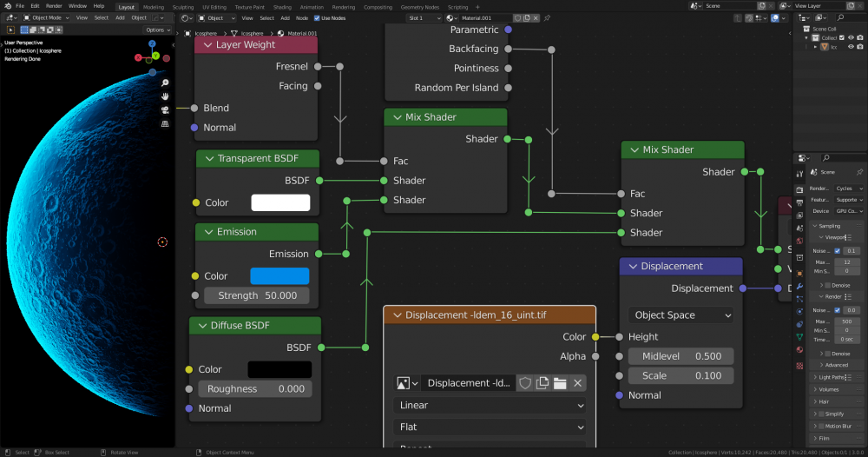Open the Tool properties tab icon
Viewport: 868px width, 457px height.
click(799, 174)
